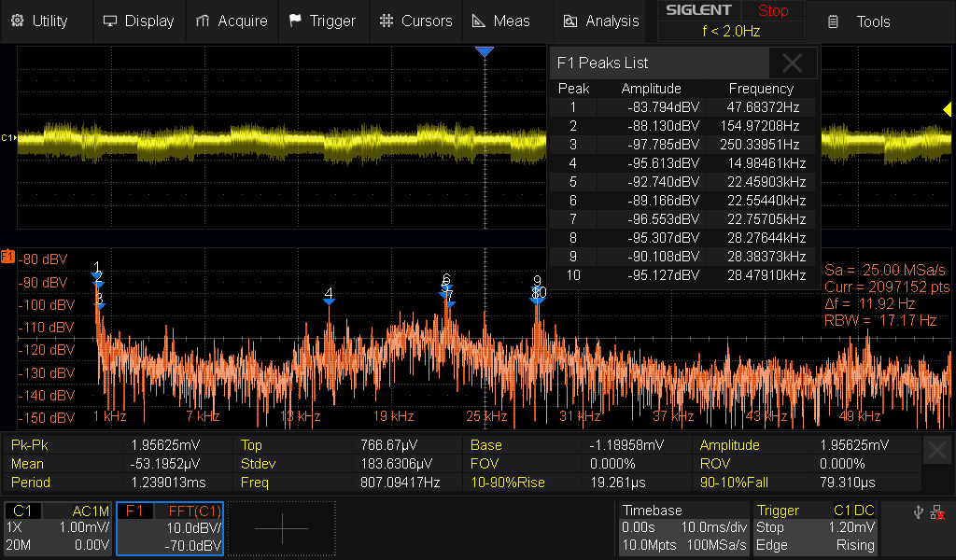Open the C1 channel settings box
The width and height of the screenshot is (956, 560).
tap(58, 528)
